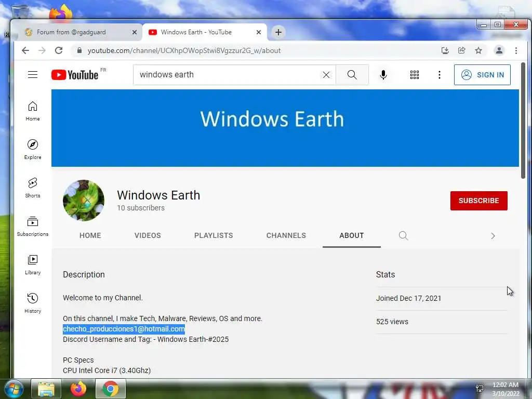Search within the channel using the tab magnifier
This screenshot has height=399, width=532.
pyautogui.click(x=403, y=235)
